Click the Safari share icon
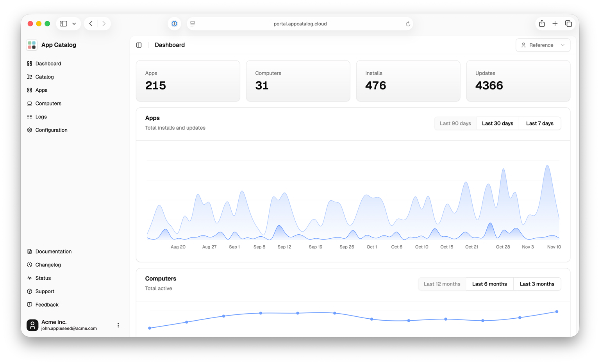This screenshot has width=600, height=364. point(542,24)
